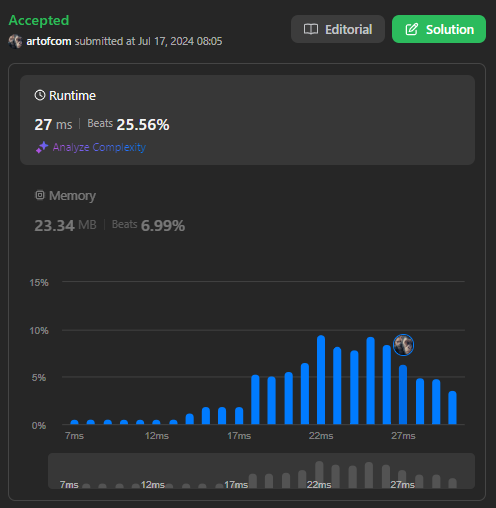This screenshot has width=496, height=508.
Task: Click the tallest bar at 22ms
Action: pos(321,380)
